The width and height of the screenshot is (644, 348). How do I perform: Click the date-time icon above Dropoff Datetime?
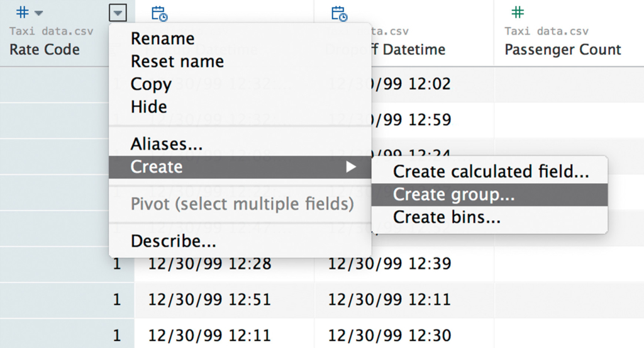point(339,13)
